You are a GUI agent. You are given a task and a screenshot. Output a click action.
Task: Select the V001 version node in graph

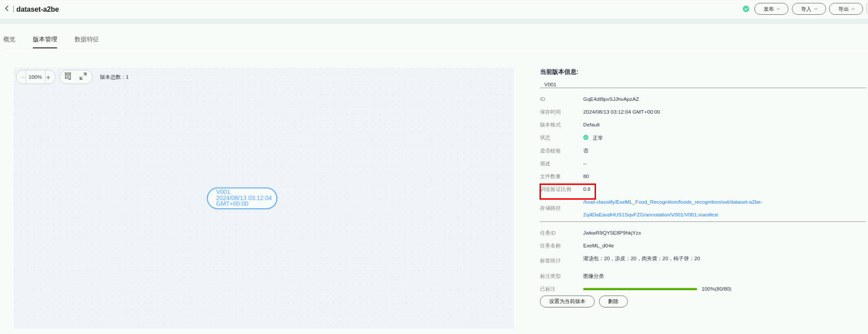pyautogui.click(x=242, y=198)
